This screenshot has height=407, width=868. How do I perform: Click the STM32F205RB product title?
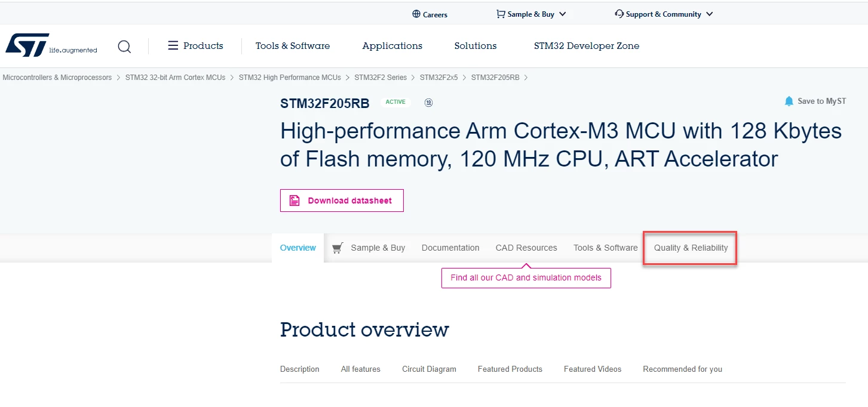click(x=325, y=103)
